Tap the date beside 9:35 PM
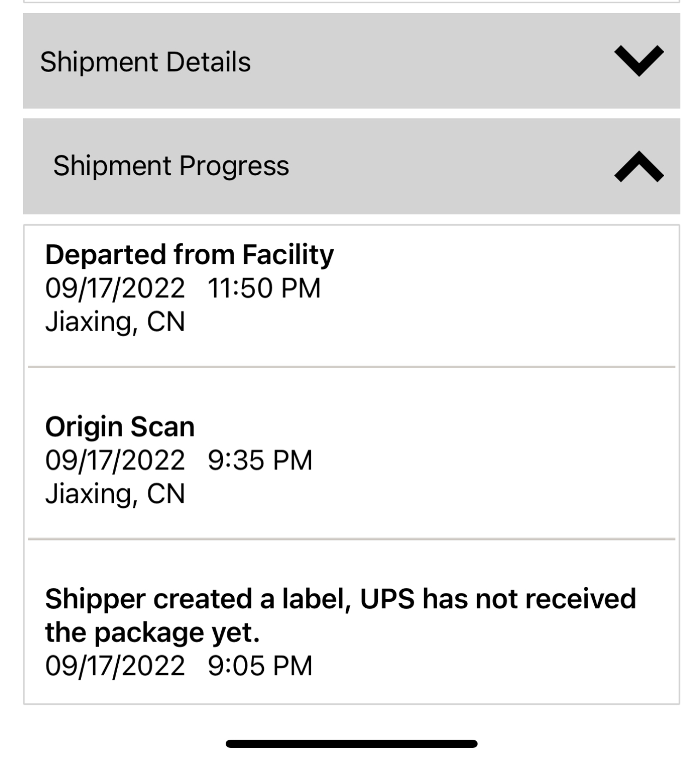 tap(115, 460)
